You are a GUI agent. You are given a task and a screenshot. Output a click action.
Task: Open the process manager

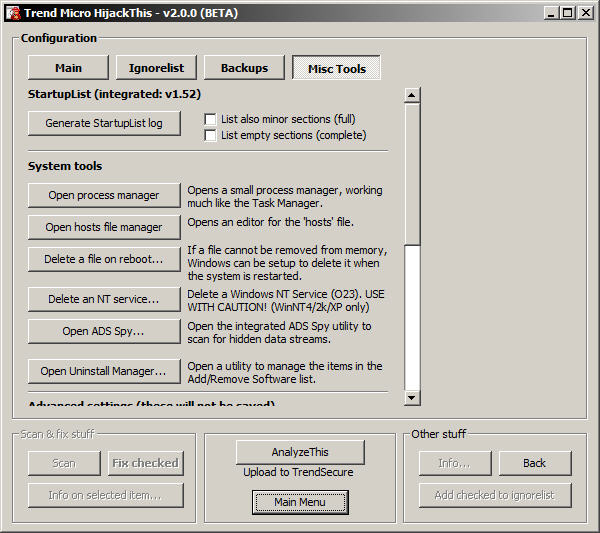click(104, 195)
